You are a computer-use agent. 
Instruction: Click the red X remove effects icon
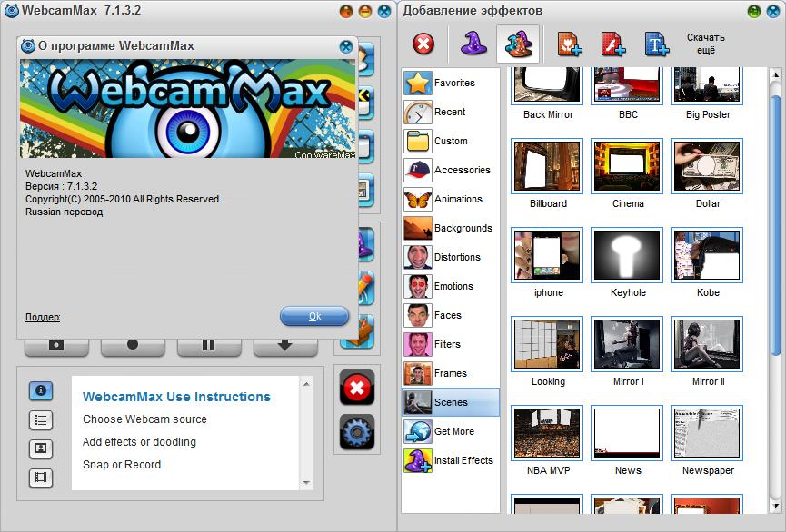(x=423, y=44)
